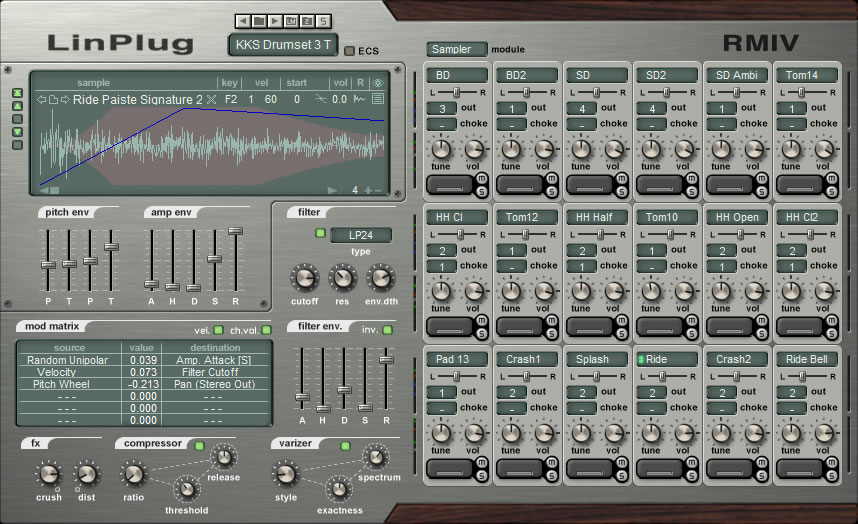This screenshot has height=524, width=858.
Task: Toggle mod matrix ch.vol. switch
Action: point(266,330)
